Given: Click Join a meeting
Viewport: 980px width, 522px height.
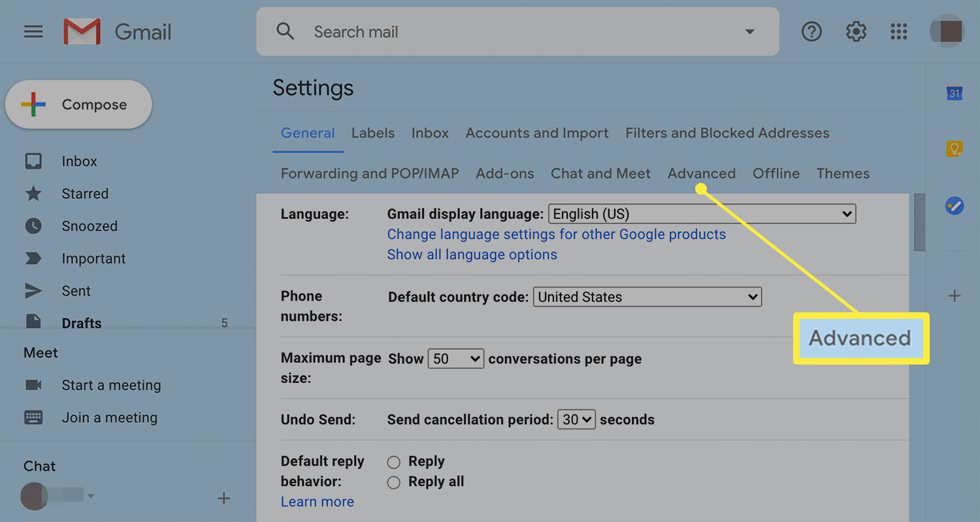Looking at the screenshot, I should 110,417.
